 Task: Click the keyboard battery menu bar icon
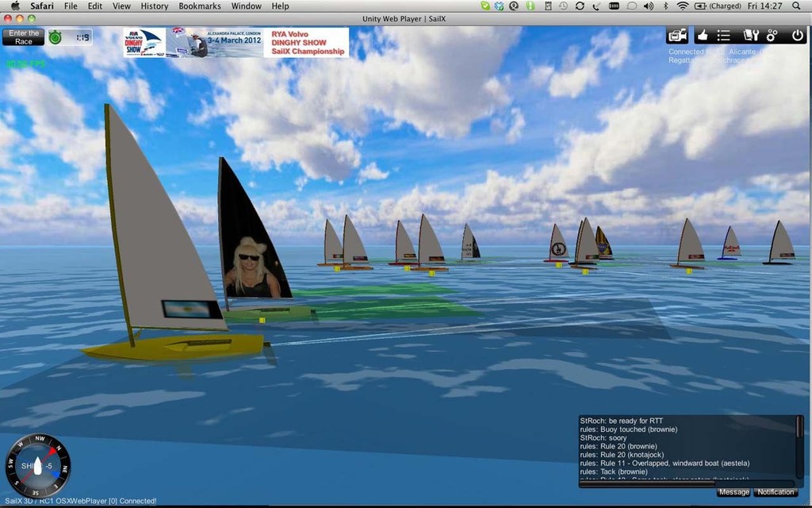[615, 6]
